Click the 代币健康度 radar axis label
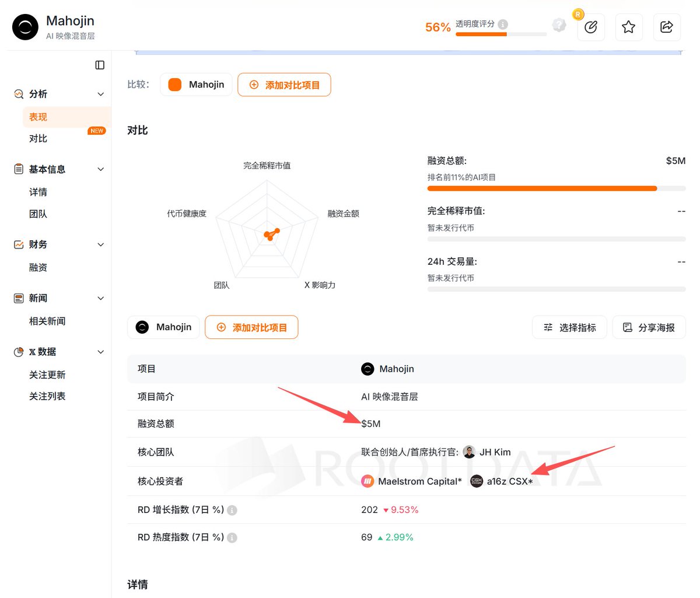The height and width of the screenshot is (598, 700). [x=187, y=214]
